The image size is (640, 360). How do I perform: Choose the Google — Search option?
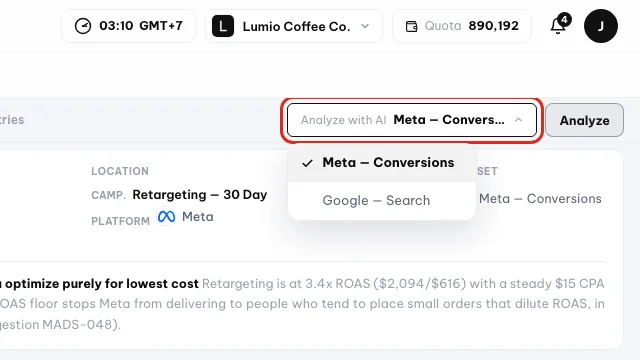pyautogui.click(x=382, y=200)
